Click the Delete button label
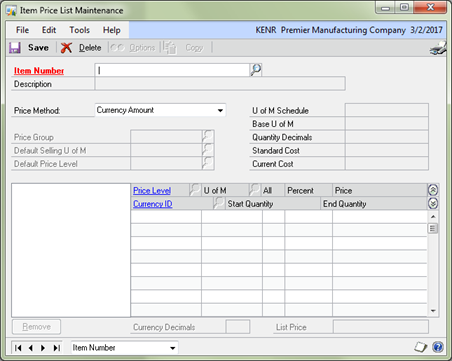 (90, 48)
